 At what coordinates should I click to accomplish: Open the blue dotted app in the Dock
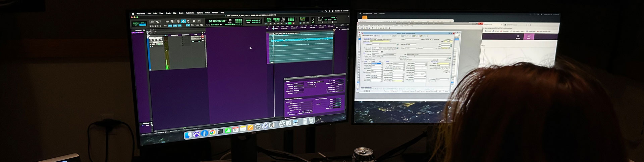coord(205,133)
